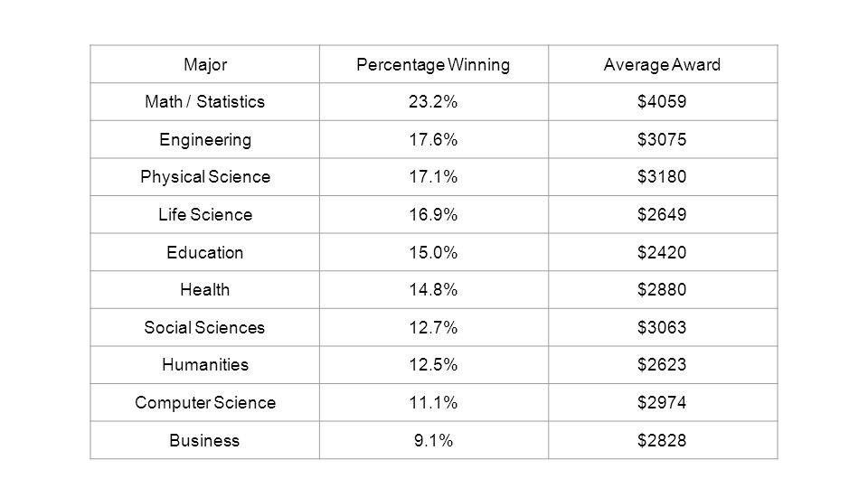
Task: Select the 9.1% percentage cell
Action: pyautogui.click(x=433, y=440)
